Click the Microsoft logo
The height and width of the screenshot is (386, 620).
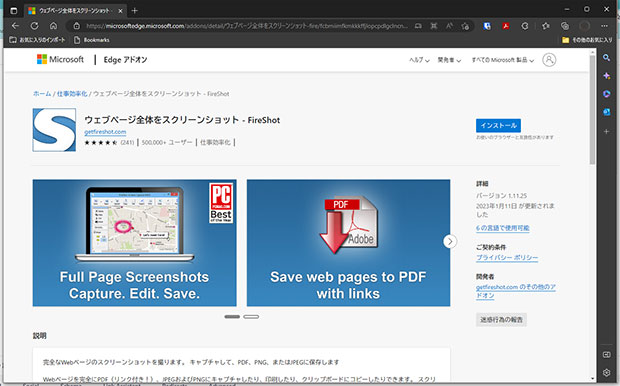pyautogui.click(x=60, y=59)
